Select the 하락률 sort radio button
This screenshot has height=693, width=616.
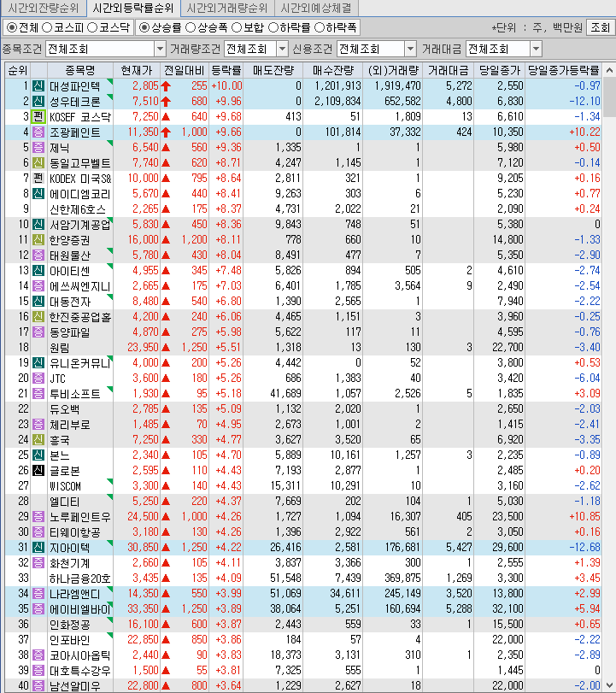point(273,27)
